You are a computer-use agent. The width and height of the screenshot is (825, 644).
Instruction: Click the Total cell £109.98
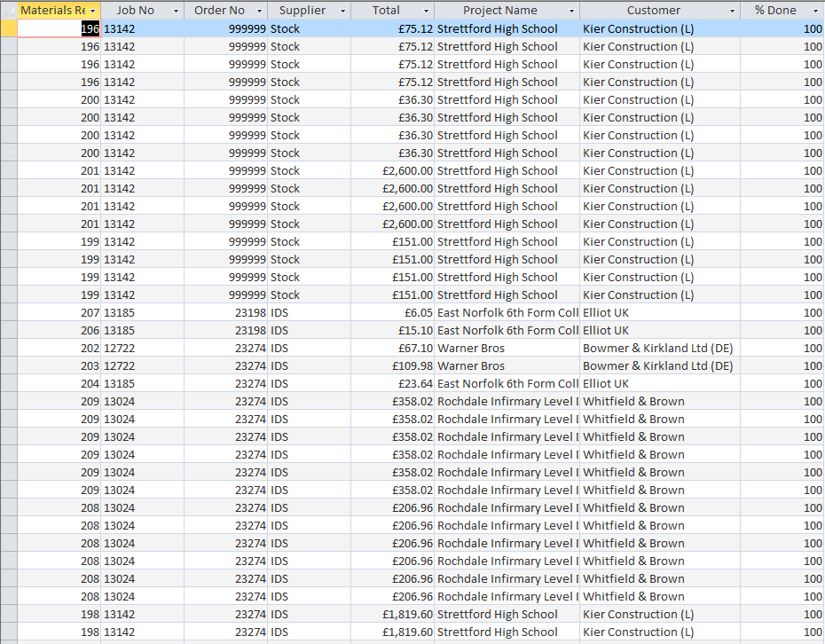click(x=392, y=365)
